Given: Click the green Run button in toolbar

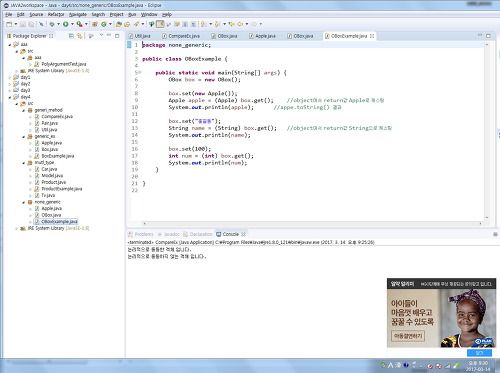Looking at the screenshot, I should pos(66,24).
